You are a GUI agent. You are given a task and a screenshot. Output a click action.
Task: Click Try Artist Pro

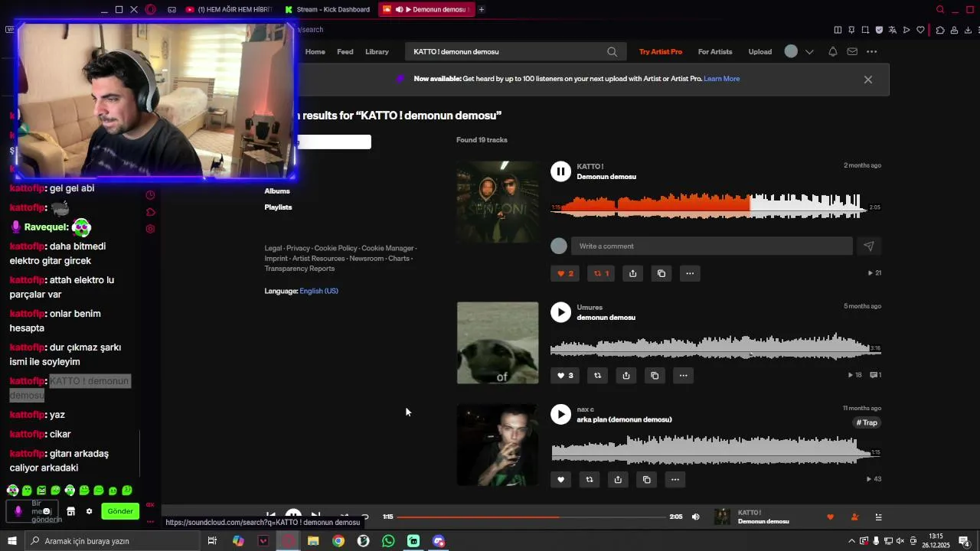(661, 52)
